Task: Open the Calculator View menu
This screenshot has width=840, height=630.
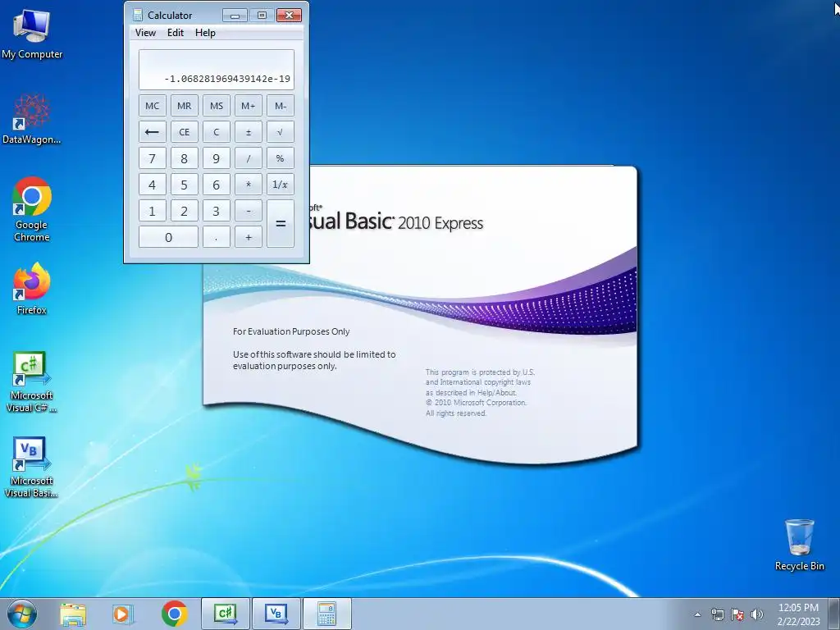Action: (x=145, y=33)
